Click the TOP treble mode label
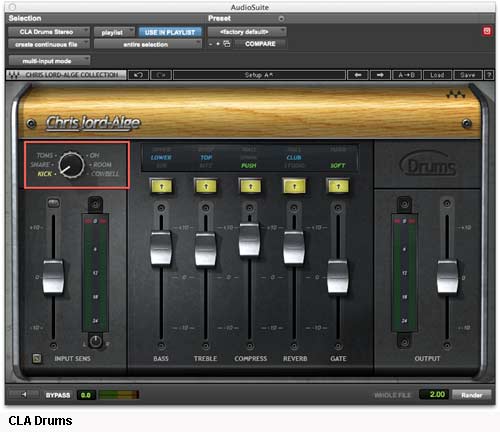The width and height of the screenshot is (500, 432). [206, 157]
